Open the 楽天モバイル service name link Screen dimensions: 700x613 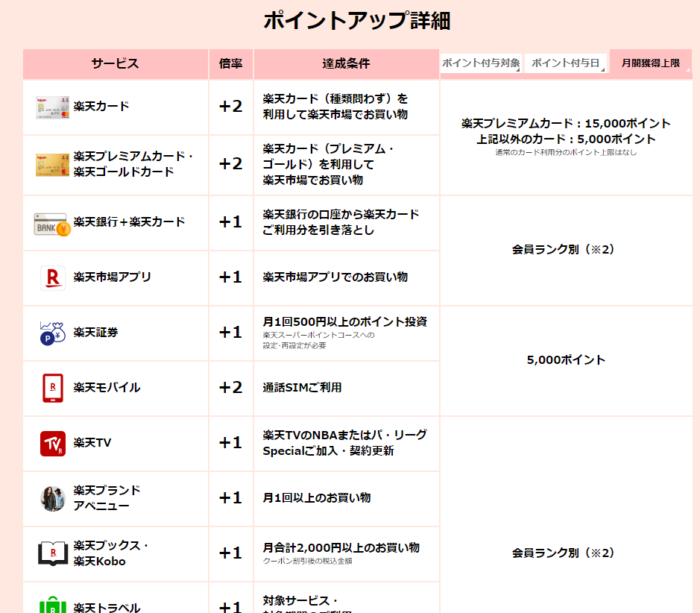coord(107,388)
